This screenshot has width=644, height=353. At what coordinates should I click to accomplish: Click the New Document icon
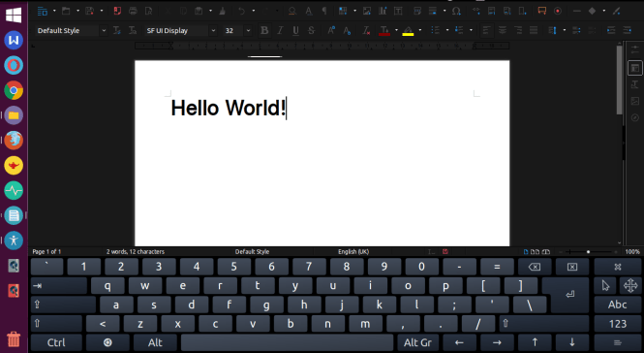coord(42,11)
